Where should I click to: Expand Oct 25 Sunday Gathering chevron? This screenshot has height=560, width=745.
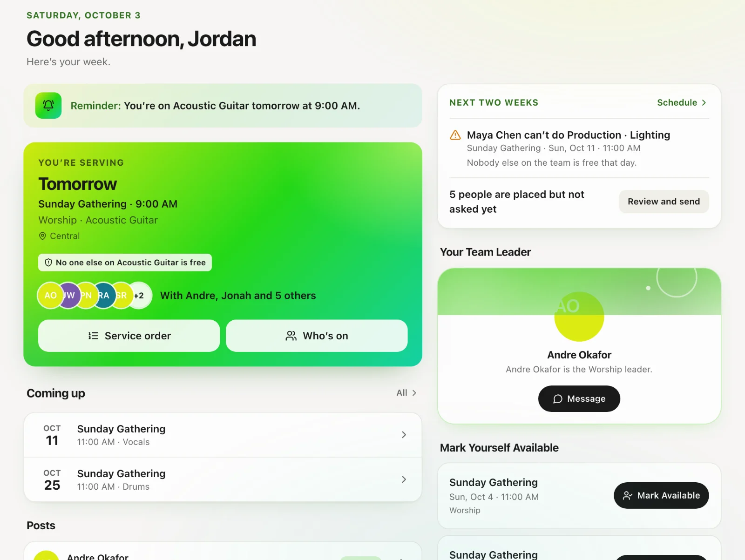[404, 479]
